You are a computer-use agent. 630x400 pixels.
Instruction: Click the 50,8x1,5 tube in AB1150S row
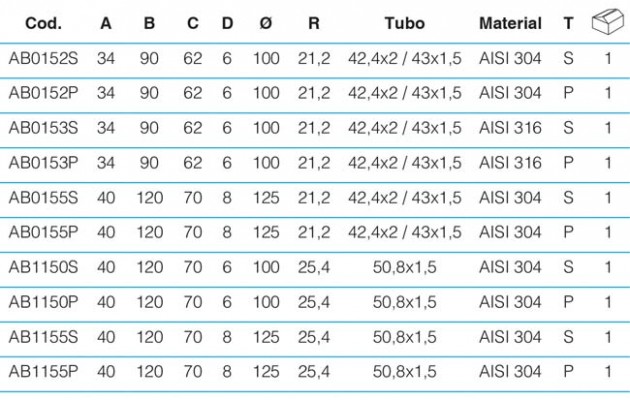[x=404, y=268]
